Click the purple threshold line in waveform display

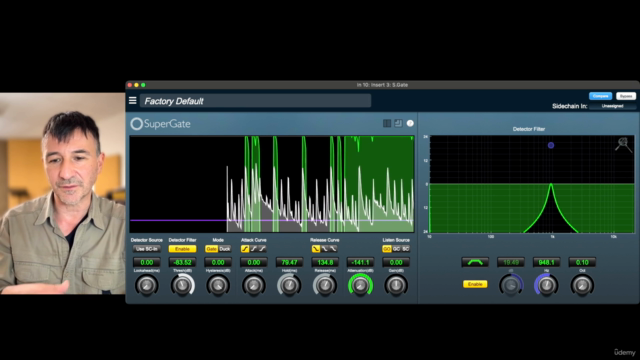272,220
